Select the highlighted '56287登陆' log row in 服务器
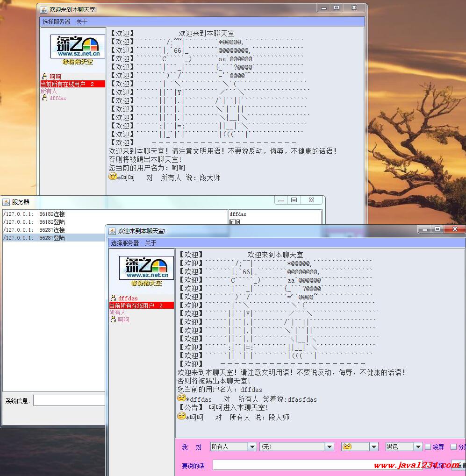This screenshot has width=466, height=476. click(54, 238)
